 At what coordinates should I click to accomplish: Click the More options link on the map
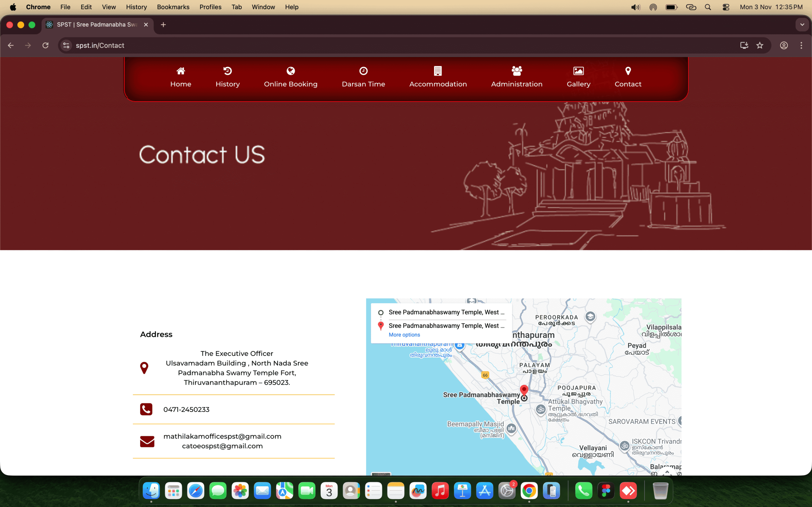coord(404,335)
